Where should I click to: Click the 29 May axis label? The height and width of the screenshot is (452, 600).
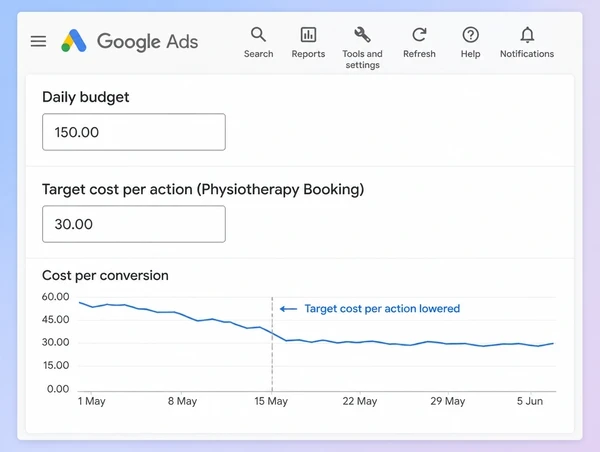click(448, 401)
